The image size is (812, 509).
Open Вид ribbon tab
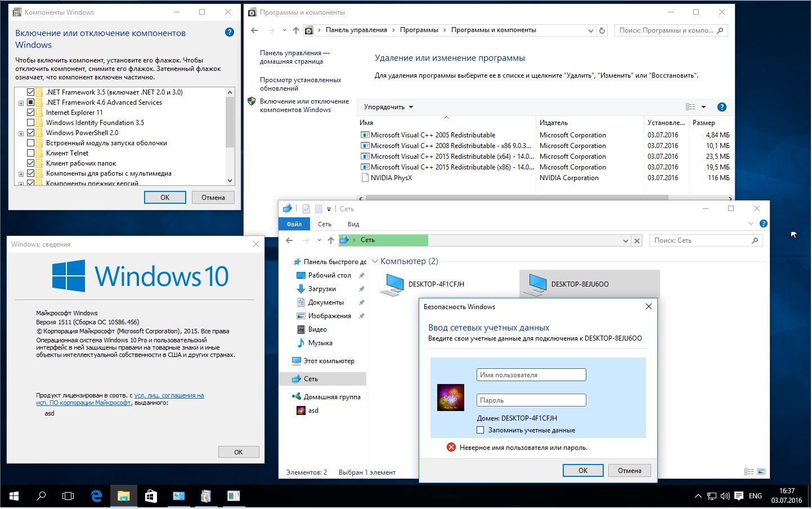coord(353,224)
